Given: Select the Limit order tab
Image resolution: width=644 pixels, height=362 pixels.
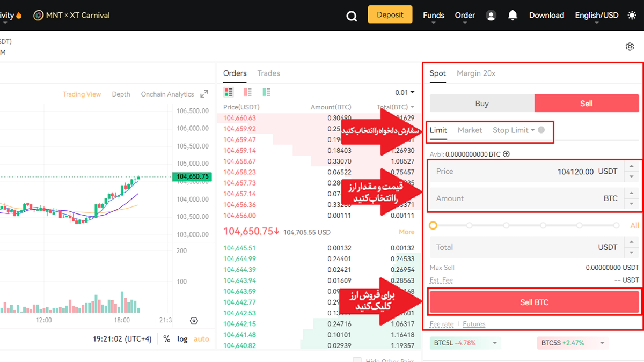Looking at the screenshot, I should (438, 130).
